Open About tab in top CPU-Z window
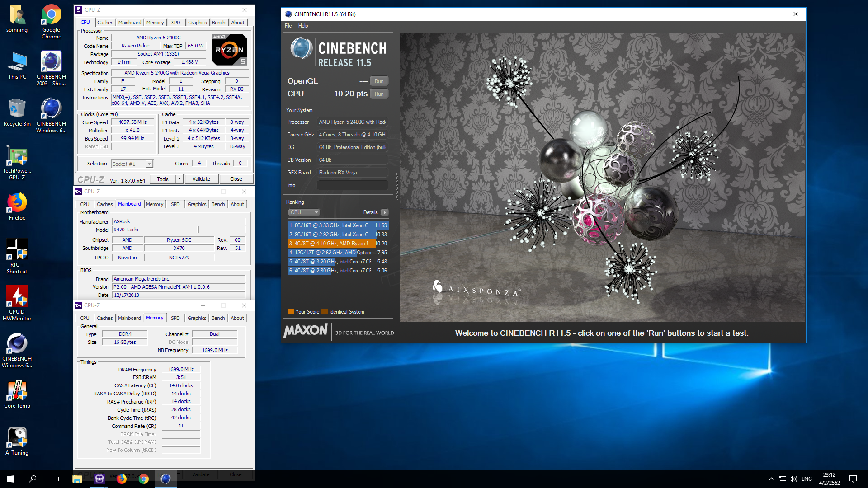868x488 pixels. [x=238, y=23]
